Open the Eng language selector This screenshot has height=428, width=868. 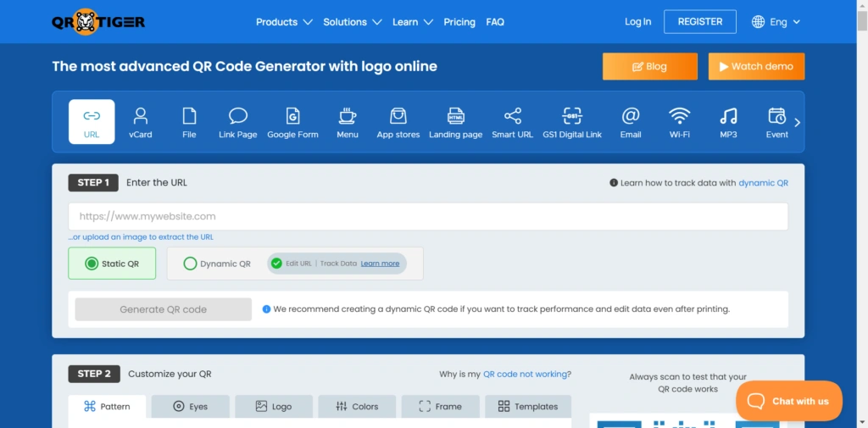click(776, 22)
